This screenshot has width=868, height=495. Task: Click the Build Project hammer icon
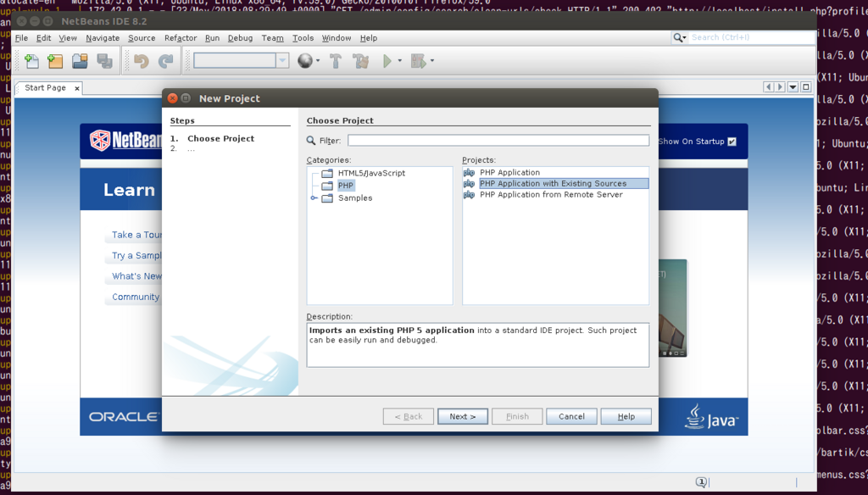[x=336, y=60]
